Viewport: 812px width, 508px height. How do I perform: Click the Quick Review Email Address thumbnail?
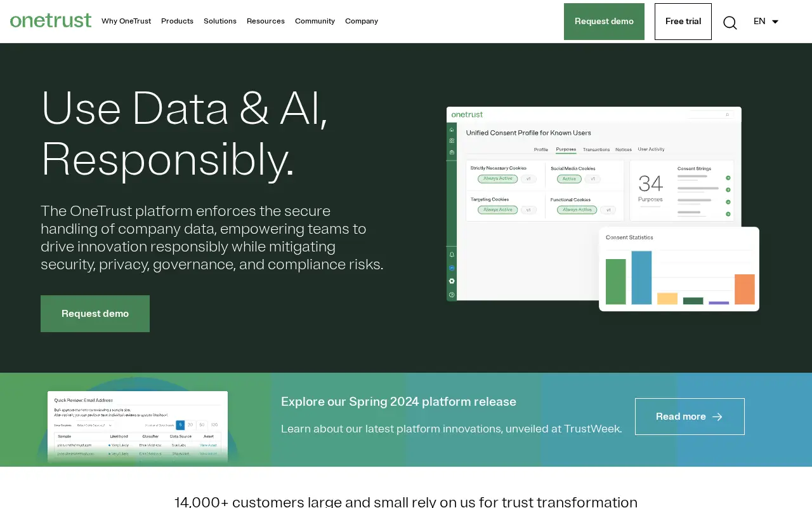(138, 427)
